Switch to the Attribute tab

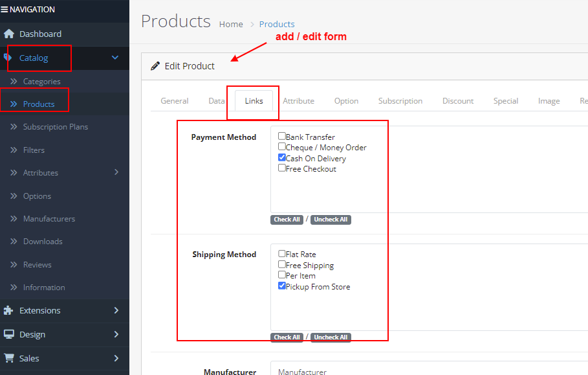298,101
